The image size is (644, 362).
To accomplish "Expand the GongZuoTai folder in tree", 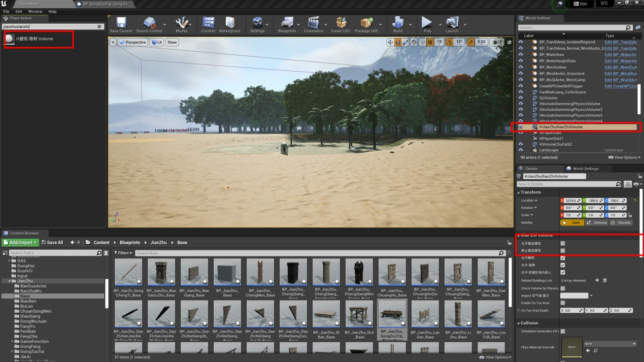I will (12, 351).
